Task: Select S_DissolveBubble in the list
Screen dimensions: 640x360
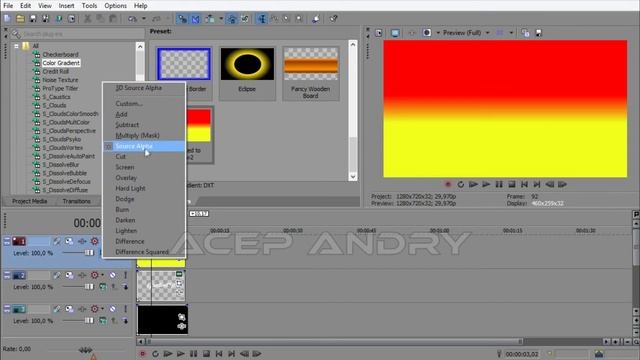Action: coord(64,173)
